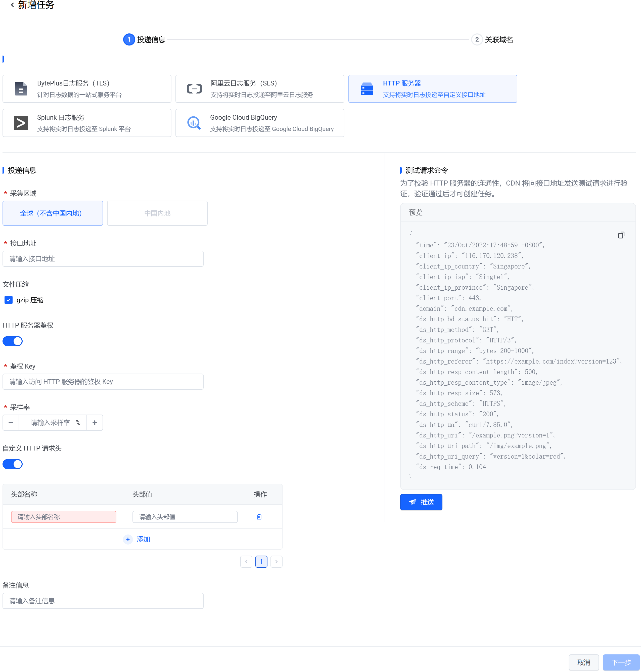Image resolution: width=641 pixels, height=672 pixels.
Task: Select the BytePlus TLS document icon
Action: point(21,89)
